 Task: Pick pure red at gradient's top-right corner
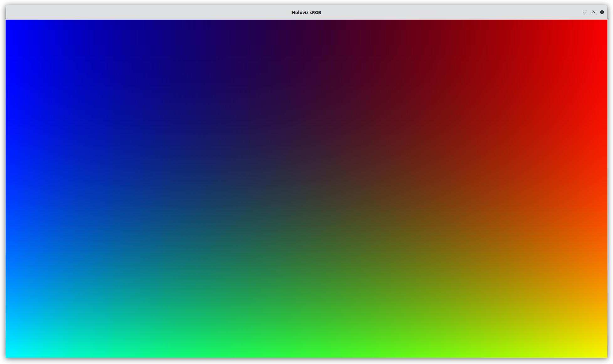click(605, 22)
